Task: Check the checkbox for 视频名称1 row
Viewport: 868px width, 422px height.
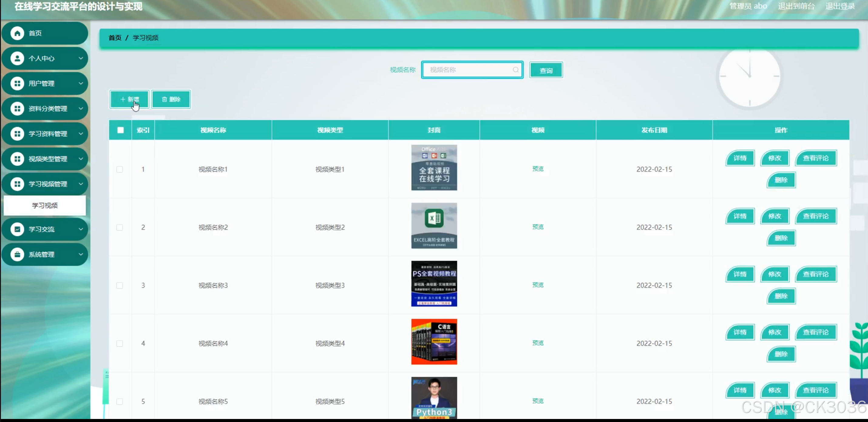Action: (120, 169)
